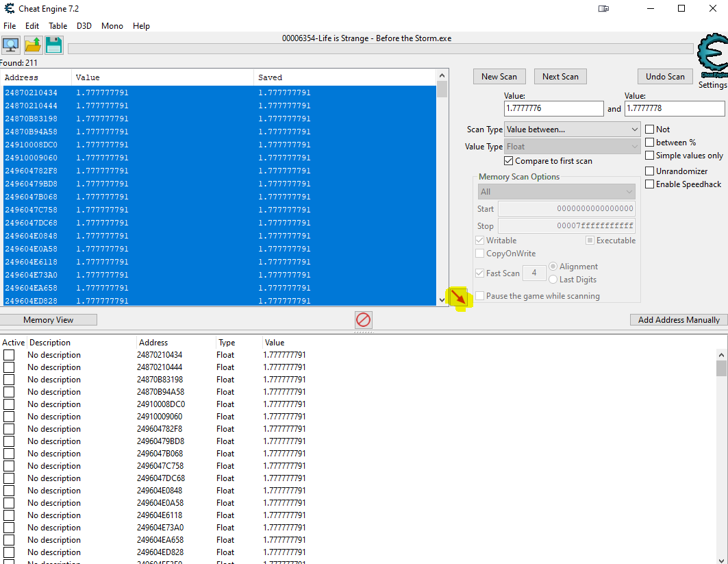
Task: Save the table with floppy disk icon
Action: (x=54, y=45)
